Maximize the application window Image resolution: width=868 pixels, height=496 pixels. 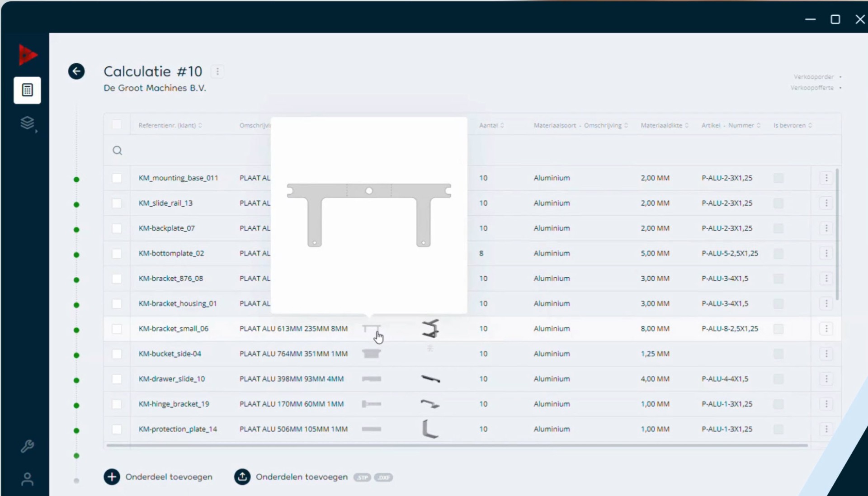(x=835, y=19)
